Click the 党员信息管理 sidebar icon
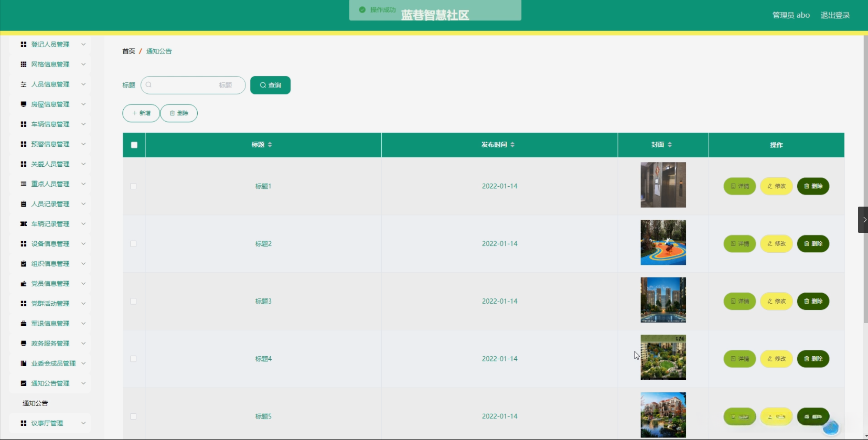This screenshot has height=440, width=868. coord(24,284)
